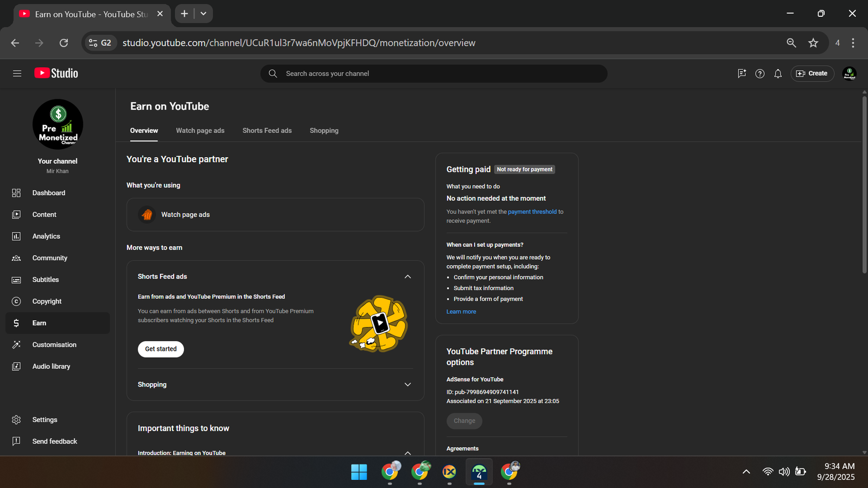Open the help question mark icon
This screenshot has width=868, height=488.
[x=759, y=74]
